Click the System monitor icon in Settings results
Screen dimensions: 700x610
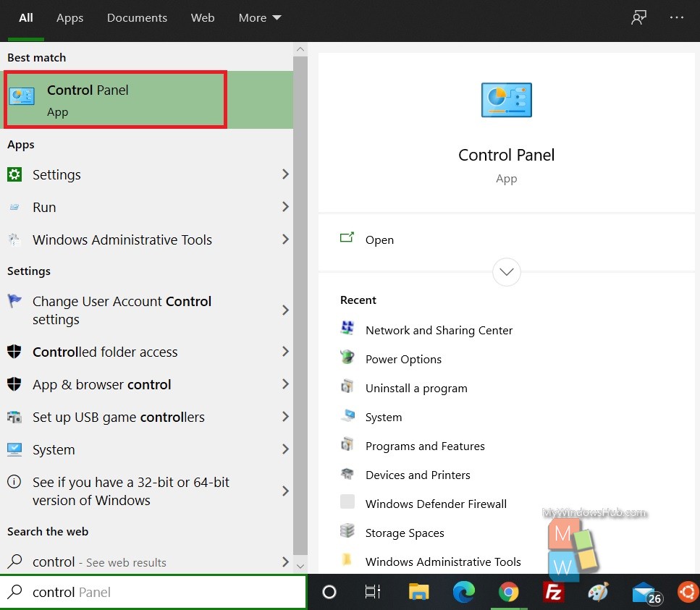[14, 449]
